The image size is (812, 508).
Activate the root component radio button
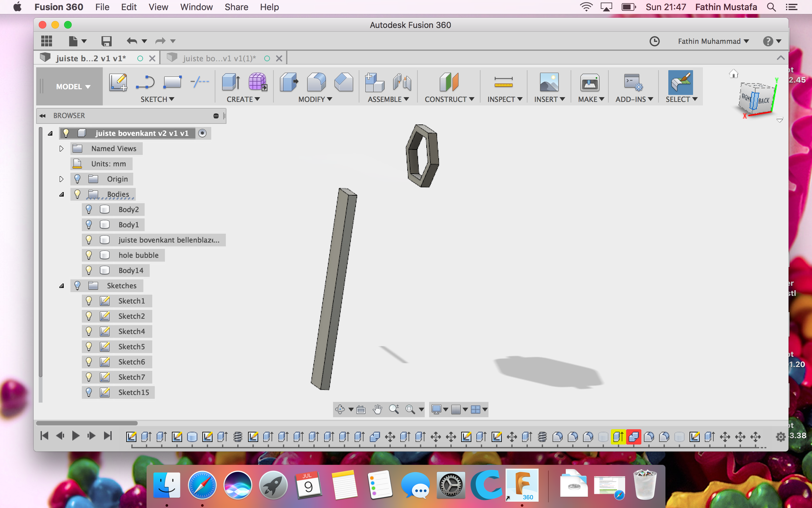tap(202, 133)
